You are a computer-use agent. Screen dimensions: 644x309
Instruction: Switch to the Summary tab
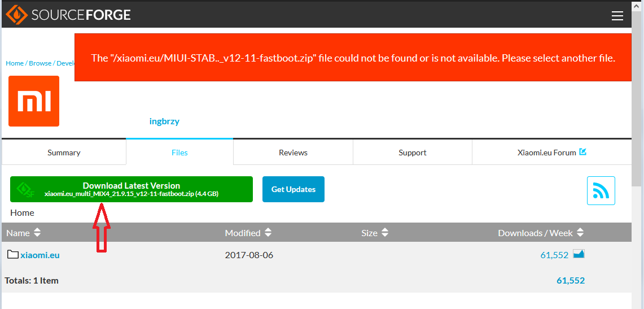[64, 153]
